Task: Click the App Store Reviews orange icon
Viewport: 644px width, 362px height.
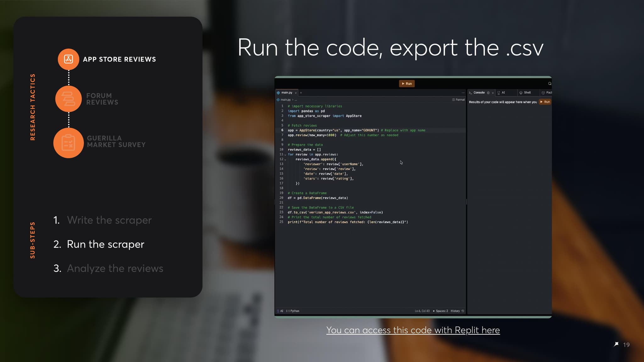Action: click(69, 59)
